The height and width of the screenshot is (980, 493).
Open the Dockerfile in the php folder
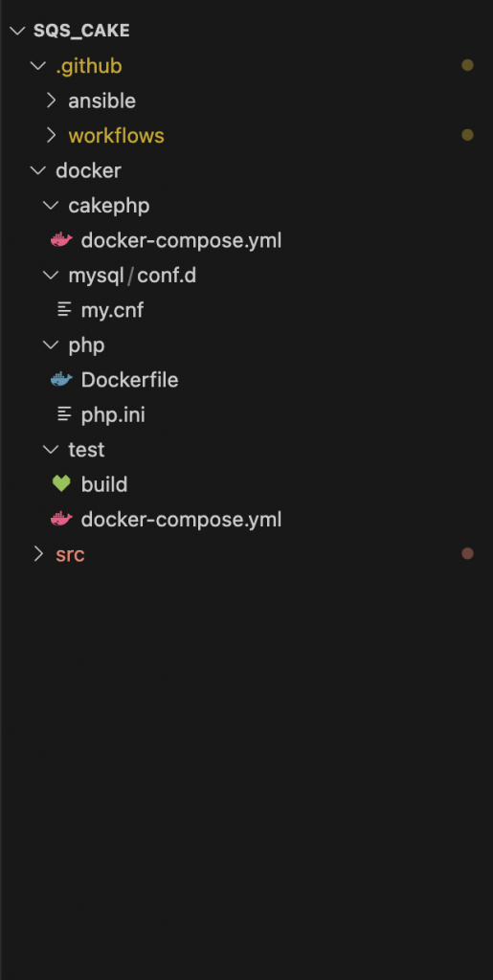tap(129, 379)
